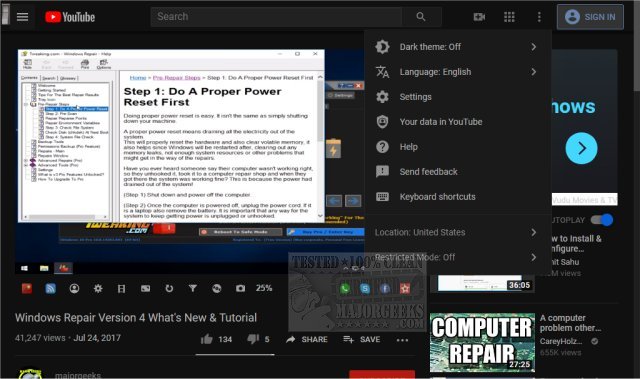The height and width of the screenshot is (379, 640).
Task: Open the COMPUTER REPAIR video thumbnail
Action: pos(482,342)
